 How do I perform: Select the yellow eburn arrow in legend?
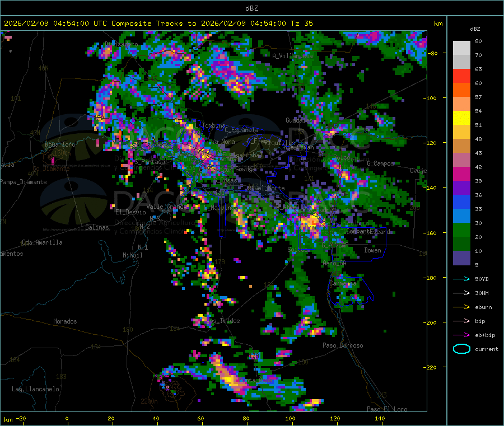tap(461, 307)
